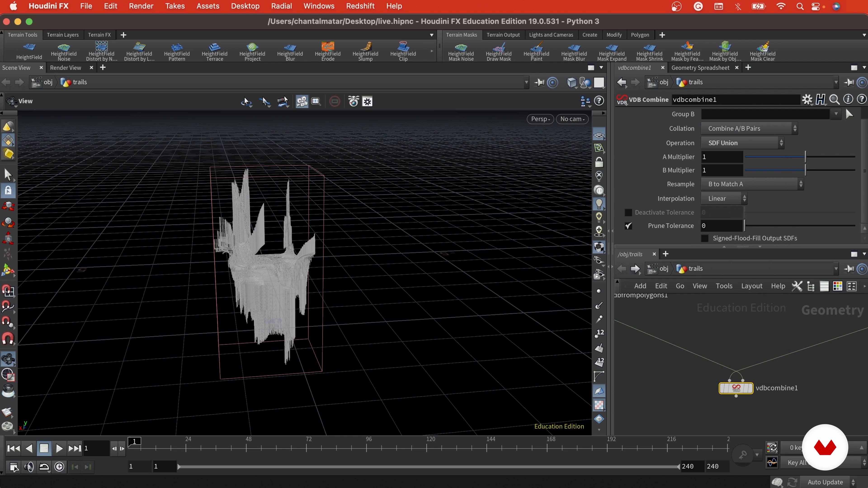Open the Operation SDF Union dropdown

(x=742, y=143)
